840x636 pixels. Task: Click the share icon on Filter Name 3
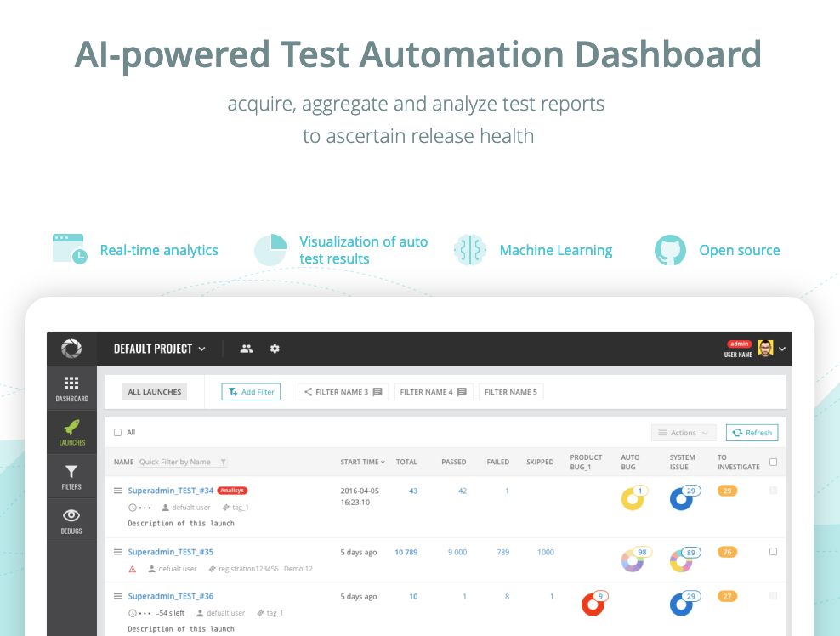coord(308,392)
